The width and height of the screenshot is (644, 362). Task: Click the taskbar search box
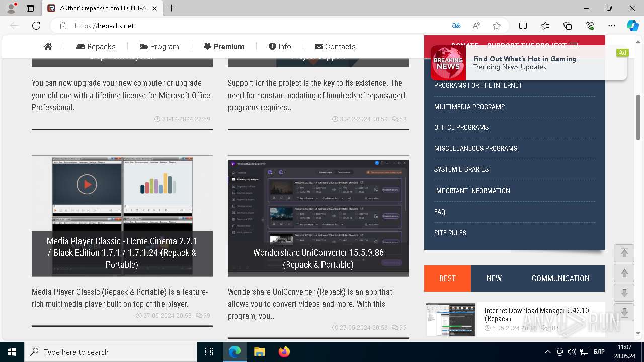point(111,352)
